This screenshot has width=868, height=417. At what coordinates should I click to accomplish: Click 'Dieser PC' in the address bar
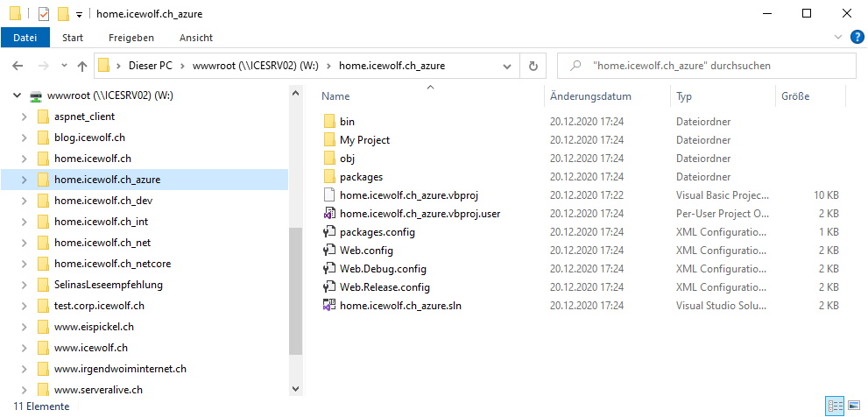pyautogui.click(x=150, y=66)
